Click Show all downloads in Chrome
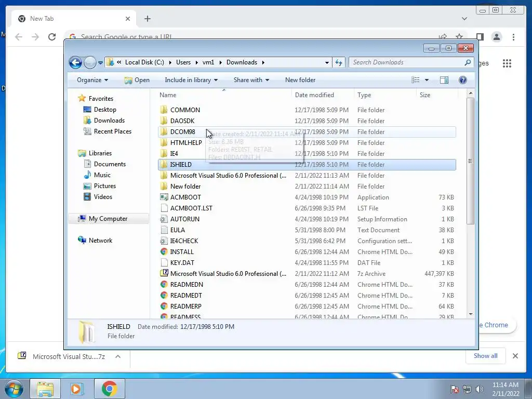The height and width of the screenshot is (399, 532). tap(486, 356)
